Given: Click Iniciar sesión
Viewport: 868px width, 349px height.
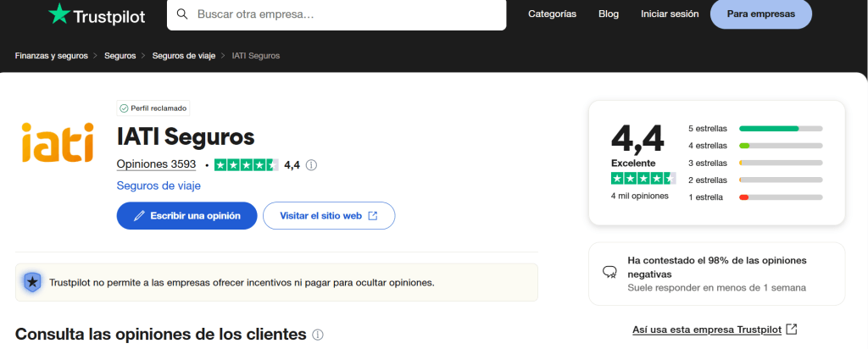Looking at the screenshot, I should click(670, 14).
